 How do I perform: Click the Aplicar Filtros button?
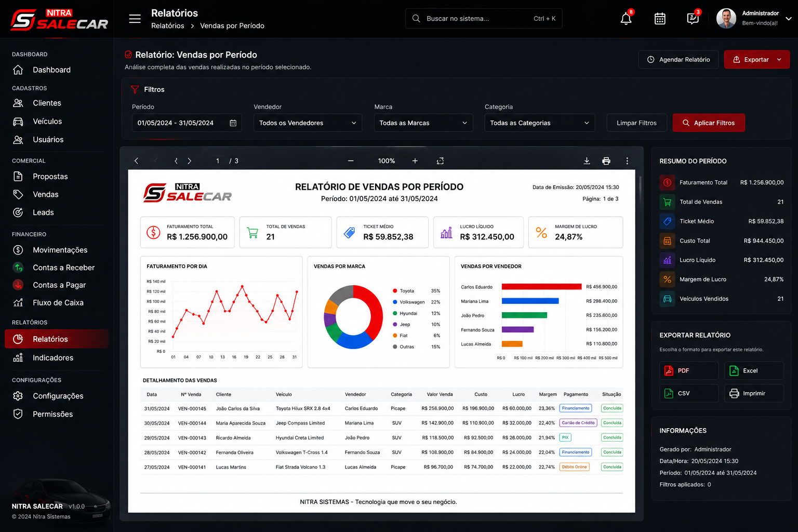[709, 123]
